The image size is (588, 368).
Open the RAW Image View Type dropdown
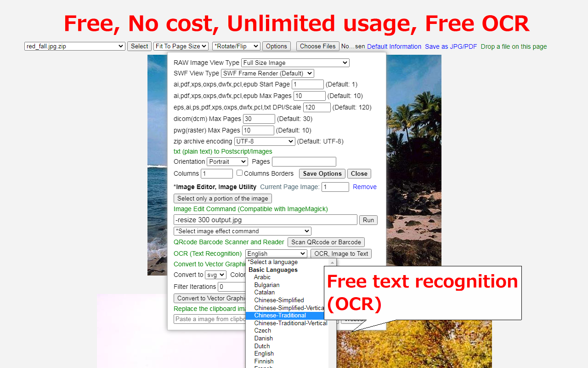pyautogui.click(x=295, y=63)
